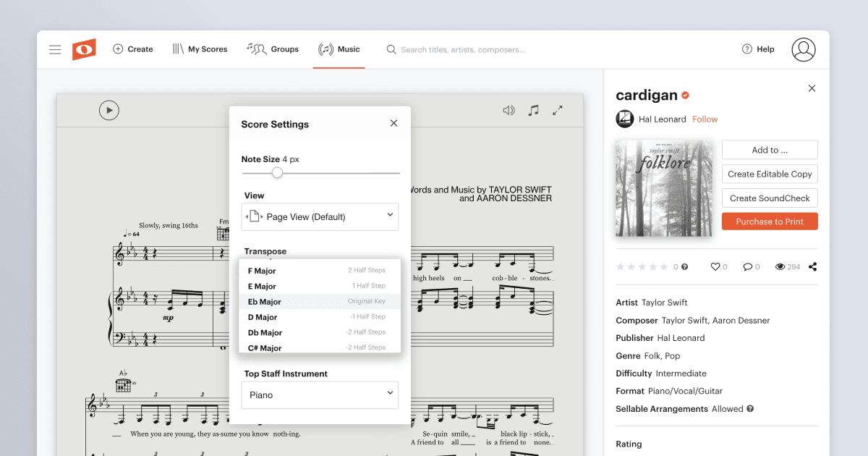868x456 pixels.
Task: Choose D Major from transpose options
Action: click(320, 317)
